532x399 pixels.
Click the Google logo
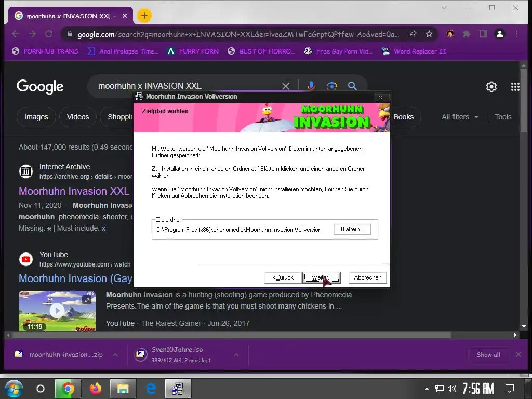click(40, 87)
